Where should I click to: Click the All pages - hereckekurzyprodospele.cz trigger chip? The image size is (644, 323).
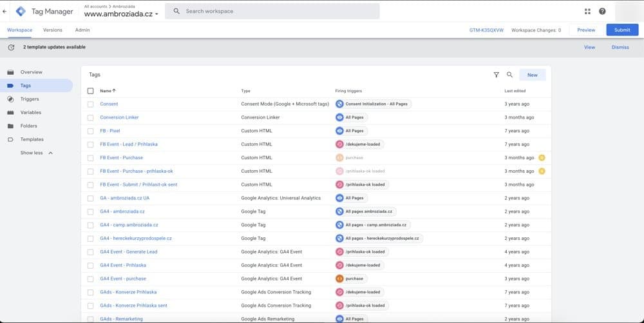(379, 239)
